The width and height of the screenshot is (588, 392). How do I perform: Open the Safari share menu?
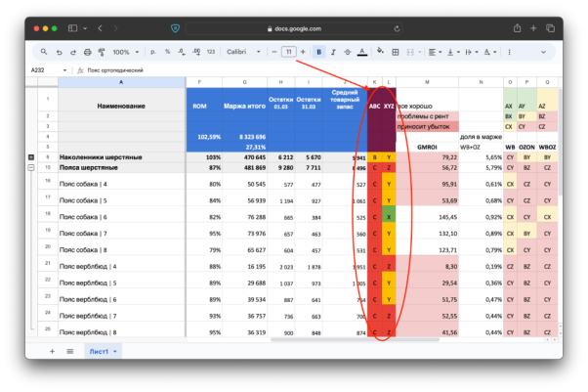tap(517, 28)
